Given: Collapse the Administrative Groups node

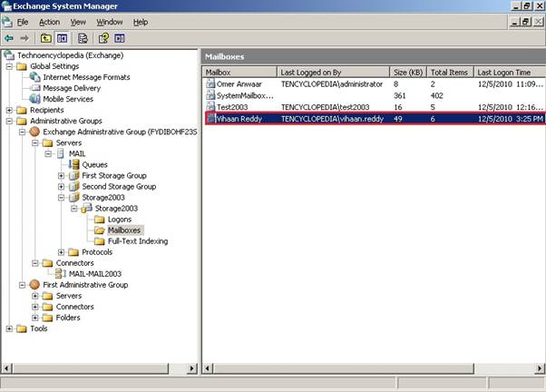Looking at the screenshot, I should coord(9,121).
